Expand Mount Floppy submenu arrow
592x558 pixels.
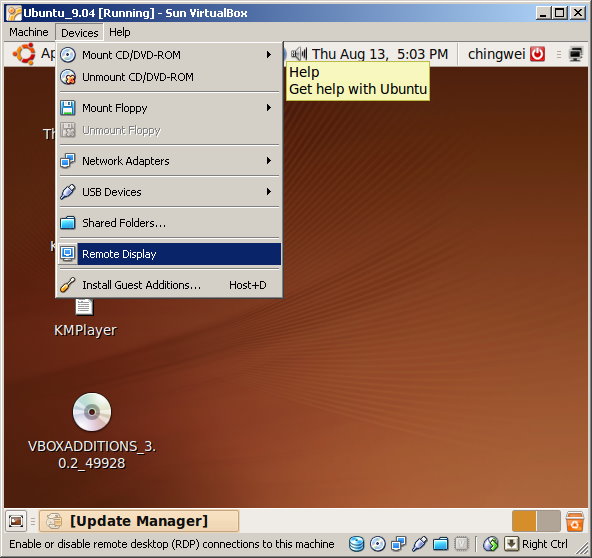coord(268,108)
